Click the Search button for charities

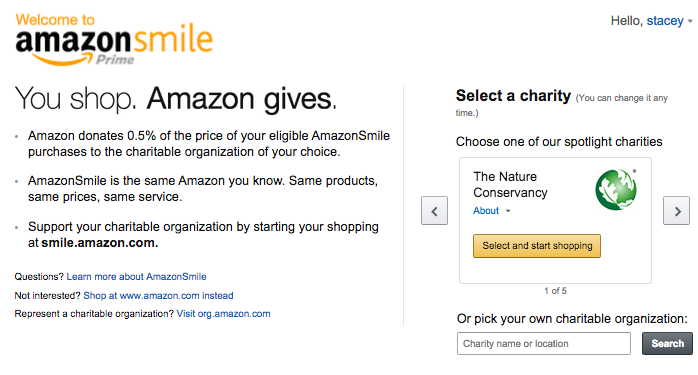tap(667, 343)
